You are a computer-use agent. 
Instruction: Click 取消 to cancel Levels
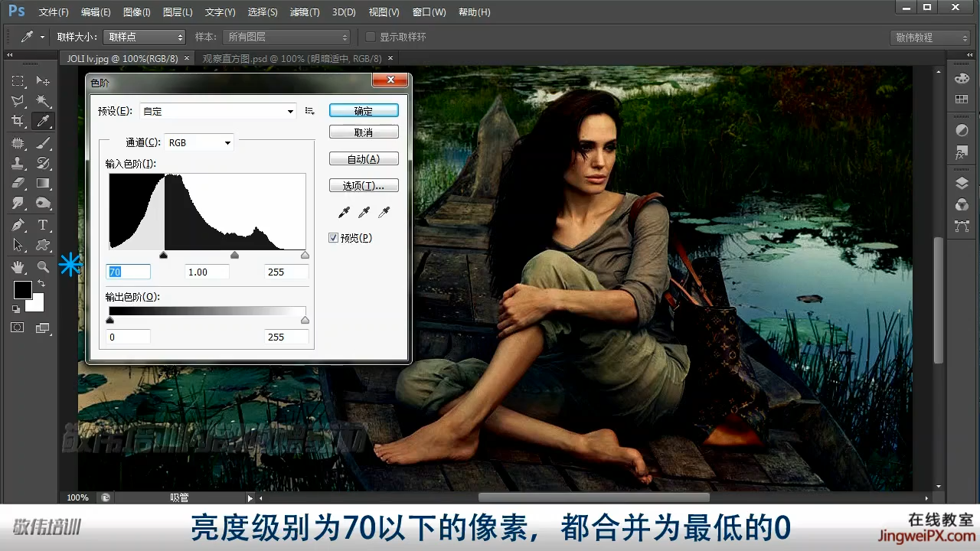coord(364,132)
